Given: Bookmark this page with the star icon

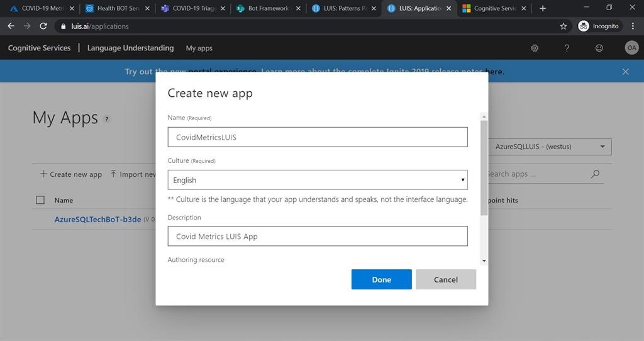Looking at the screenshot, I should (x=563, y=26).
